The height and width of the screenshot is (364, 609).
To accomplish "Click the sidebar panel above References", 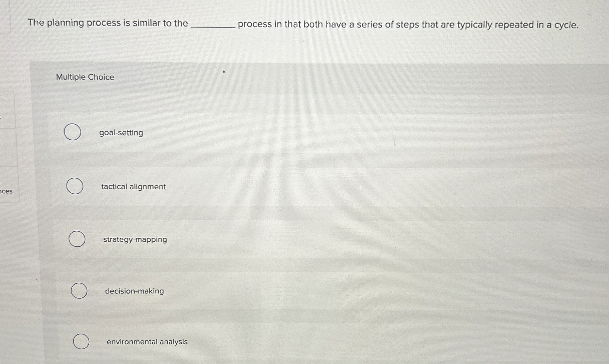I will tap(8, 148).
